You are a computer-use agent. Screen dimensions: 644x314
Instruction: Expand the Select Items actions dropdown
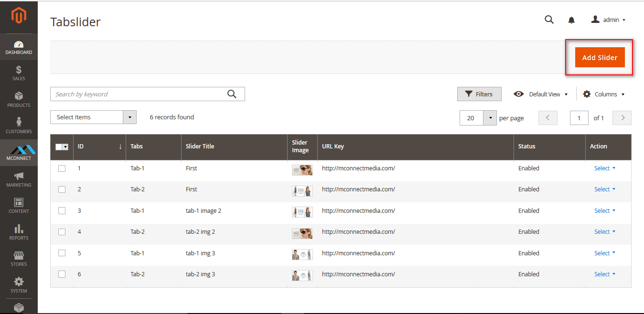click(x=129, y=117)
